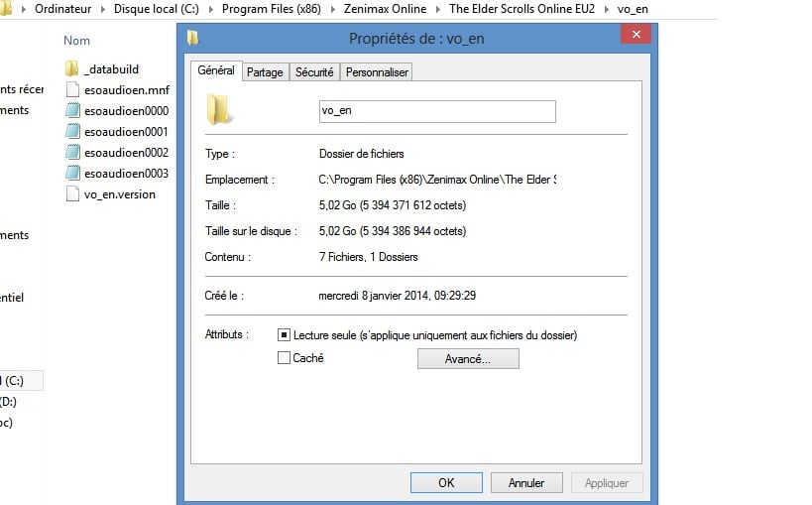Select the esoaudioen.mnf file name
Viewport: 812px width, 505px height.
click(x=127, y=90)
